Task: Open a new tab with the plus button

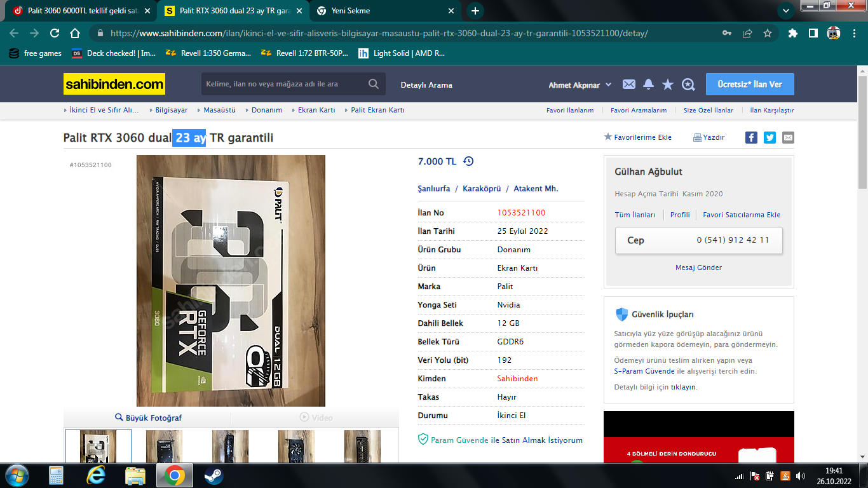Action: pyautogui.click(x=475, y=11)
